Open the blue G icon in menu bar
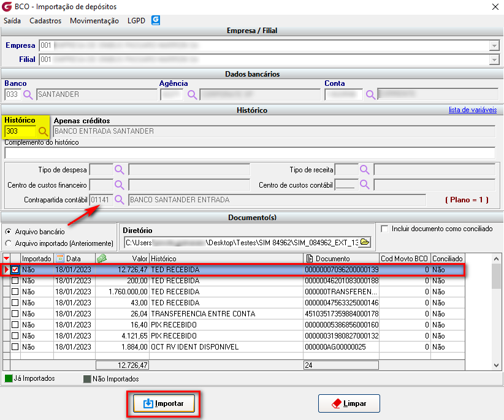 point(156,20)
